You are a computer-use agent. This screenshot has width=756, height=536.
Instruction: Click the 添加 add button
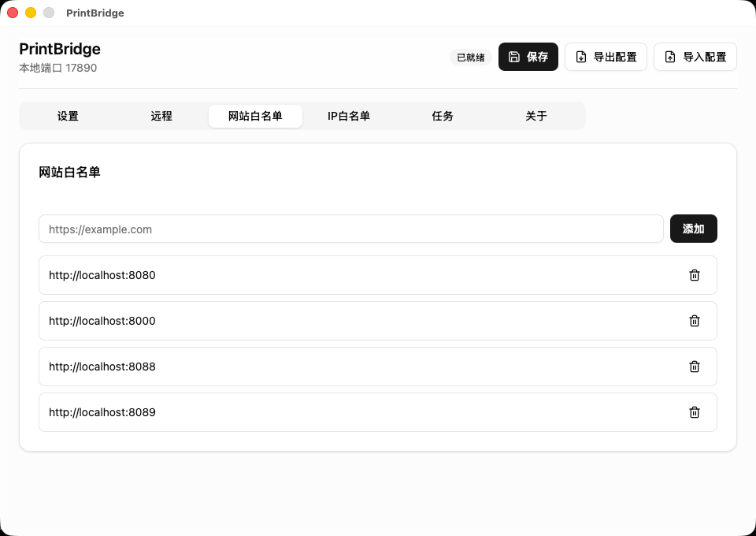tap(693, 229)
